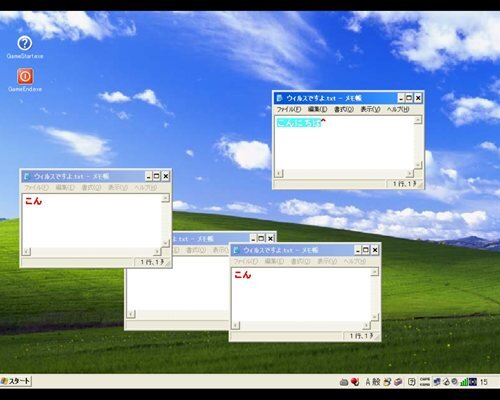Click the Notepad title icon of the lower-right front window
Screen dimensions: 500x400
click(x=236, y=250)
